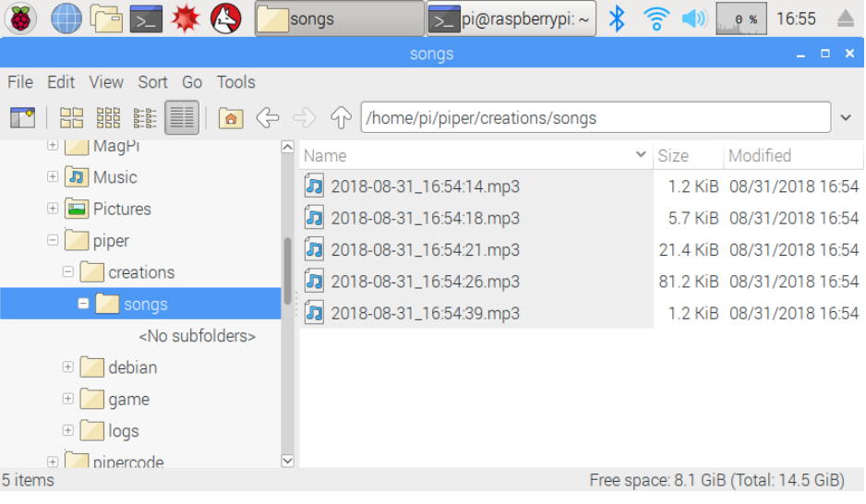Screen dimensions: 866x504
Task: Open the path history dropdown
Action: pos(846,117)
